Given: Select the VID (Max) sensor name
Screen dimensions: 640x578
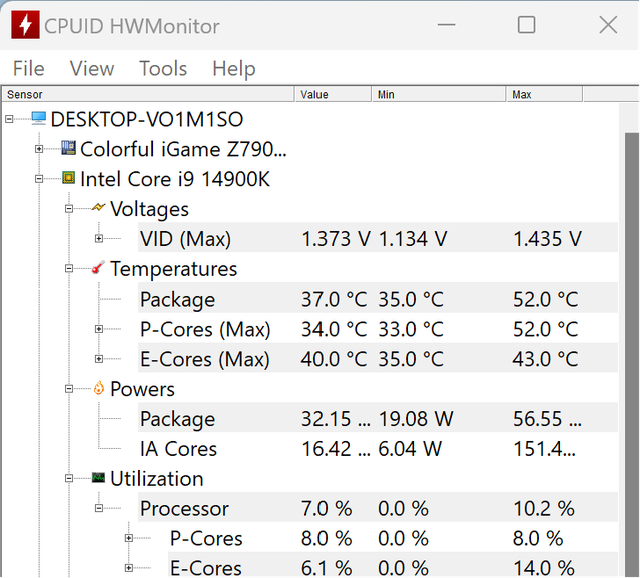Looking at the screenshot, I should pyautogui.click(x=185, y=239).
